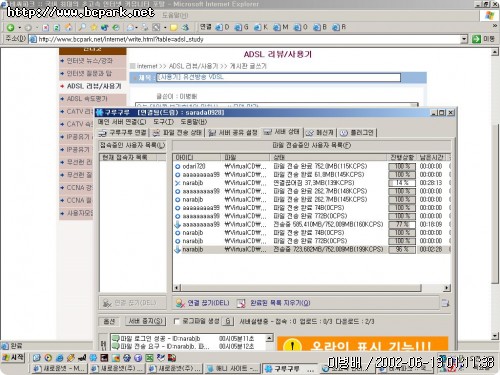Image resolution: width=500 pixels, height=375 pixels.
Task: Sort by the 진행상황 column header
Action: [x=402, y=157]
